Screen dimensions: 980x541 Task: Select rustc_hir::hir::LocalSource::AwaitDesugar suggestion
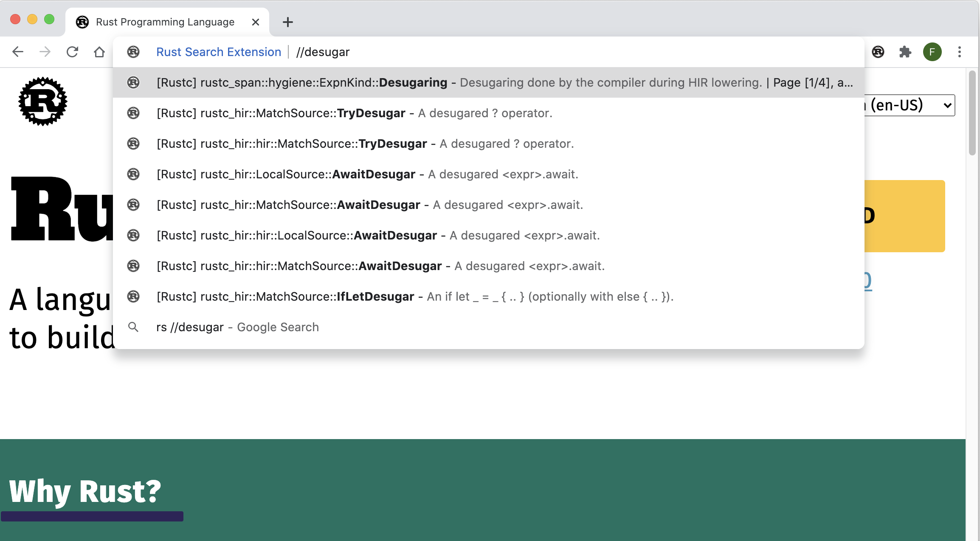(x=489, y=235)
